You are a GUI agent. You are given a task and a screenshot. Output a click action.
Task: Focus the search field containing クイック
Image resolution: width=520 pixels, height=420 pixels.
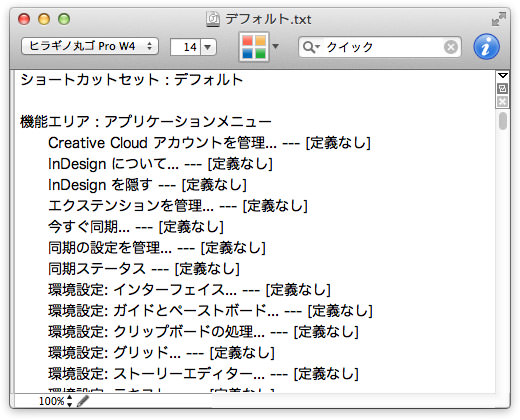coord(380,47)
